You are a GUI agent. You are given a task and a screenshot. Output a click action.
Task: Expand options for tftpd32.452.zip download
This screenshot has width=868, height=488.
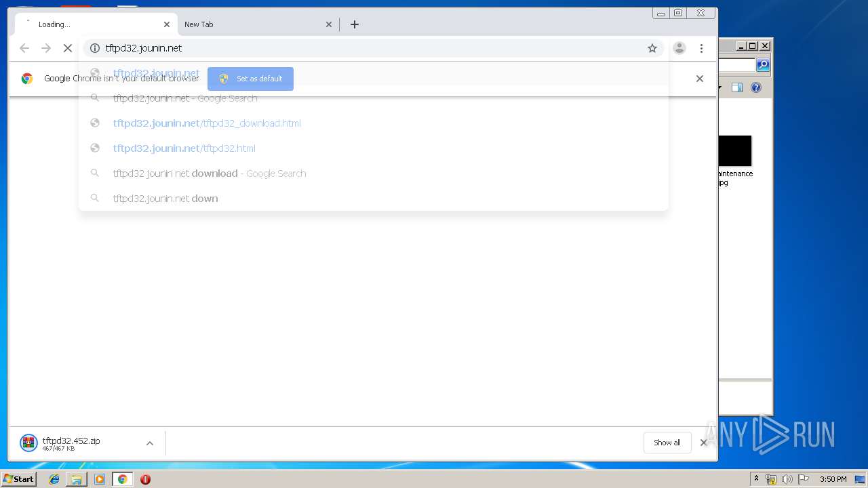[150, 443]
